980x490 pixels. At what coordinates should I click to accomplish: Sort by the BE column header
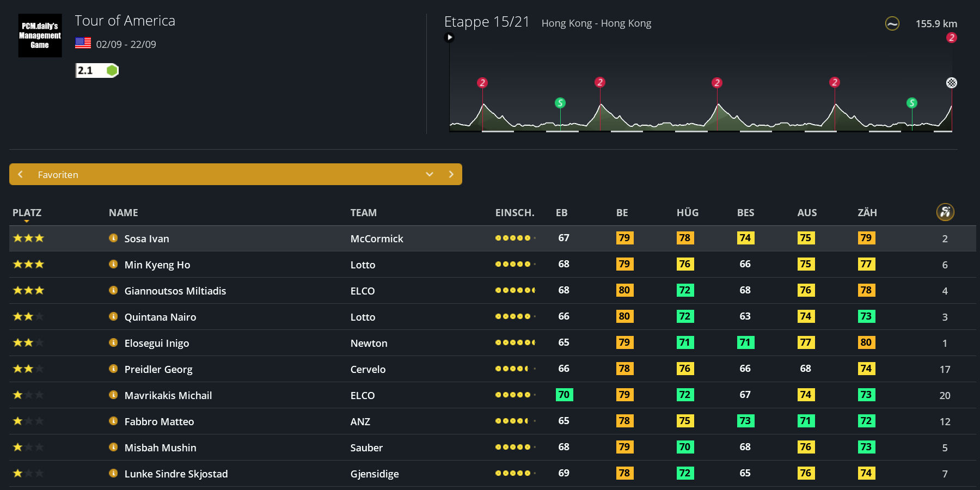[622, 213]
